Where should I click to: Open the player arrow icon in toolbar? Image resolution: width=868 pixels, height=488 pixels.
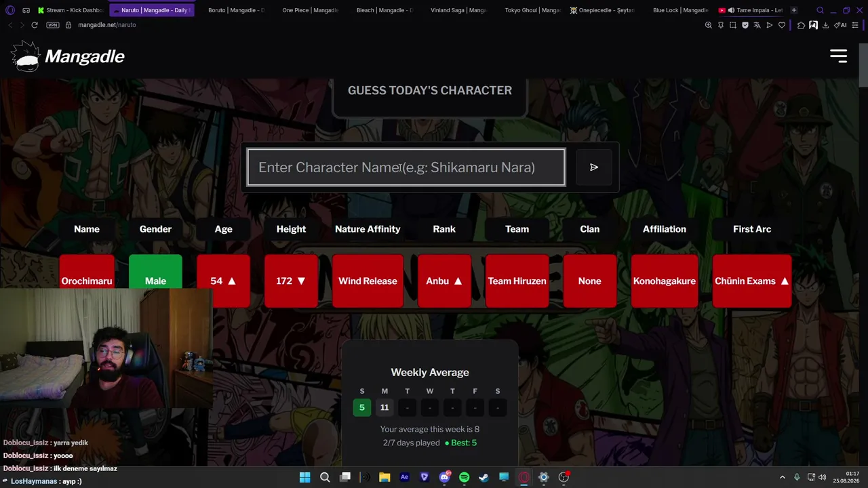(x=770, y=25)
